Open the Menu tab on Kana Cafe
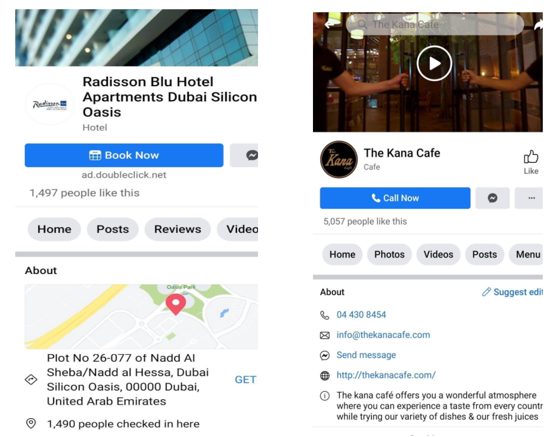558x437 pixels. coord(527,254)
